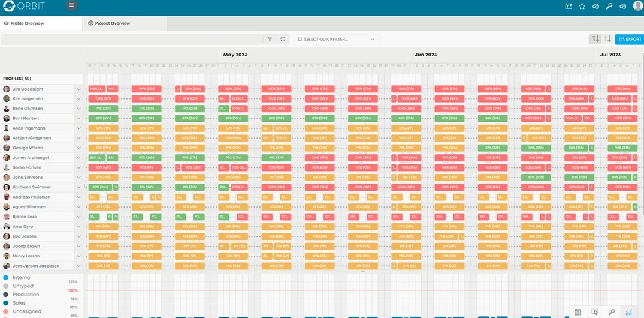This screenshot has height=318, width=644.
Task: Open the Select Quickfilter dropdown
Action: [x=337, y=39]
